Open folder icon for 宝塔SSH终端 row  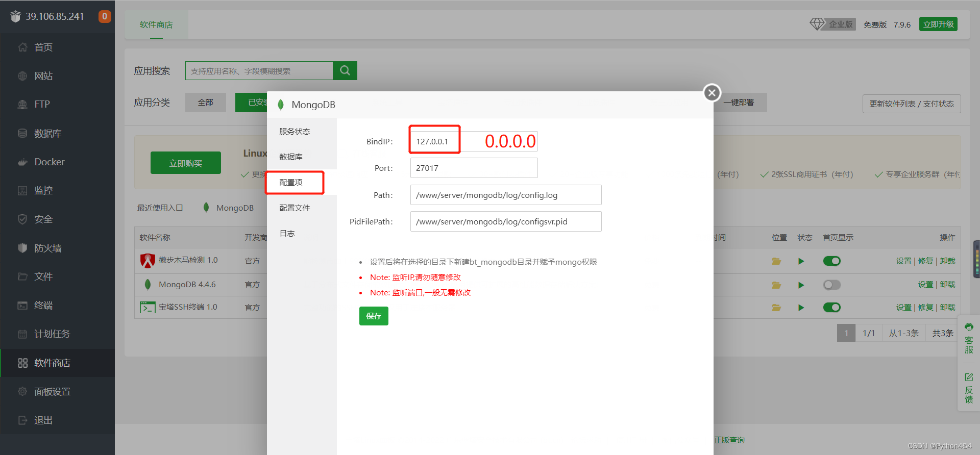pyautogui.click(x=776, y=308)
